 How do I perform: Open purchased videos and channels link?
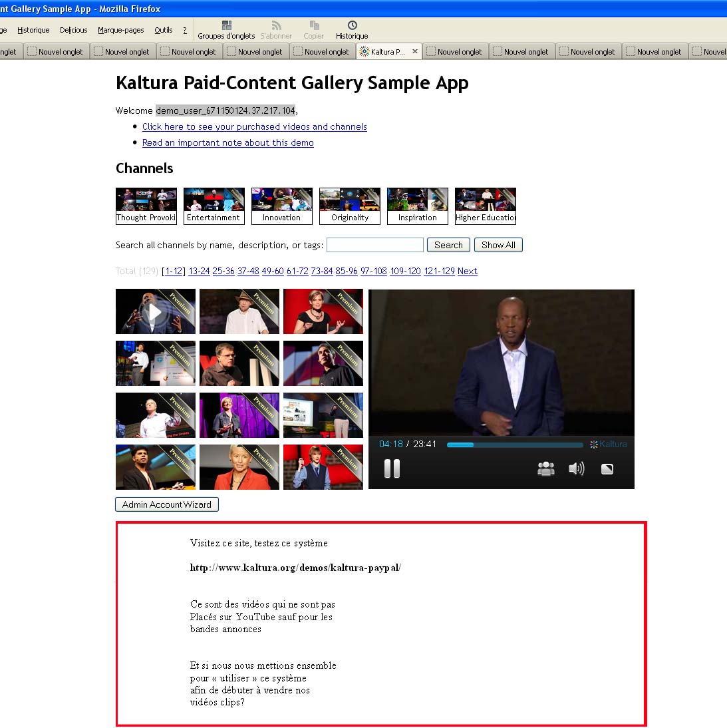254,126
